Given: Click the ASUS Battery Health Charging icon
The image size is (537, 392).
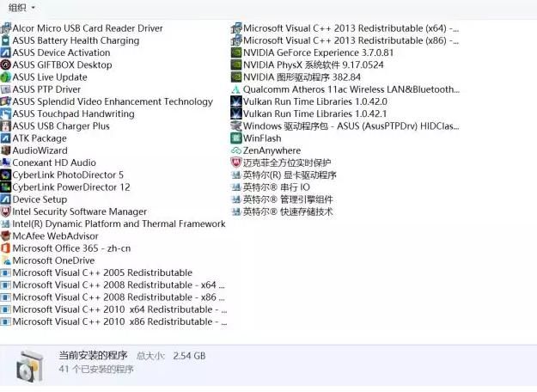Looking at the screenshot, I should pos(6,40).
